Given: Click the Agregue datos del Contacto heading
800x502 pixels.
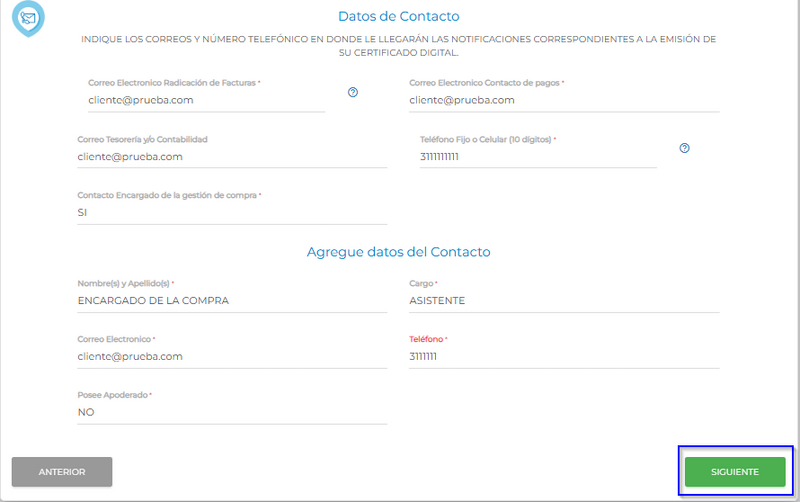Looking at the screenshot, I should (x=399, y=252).
